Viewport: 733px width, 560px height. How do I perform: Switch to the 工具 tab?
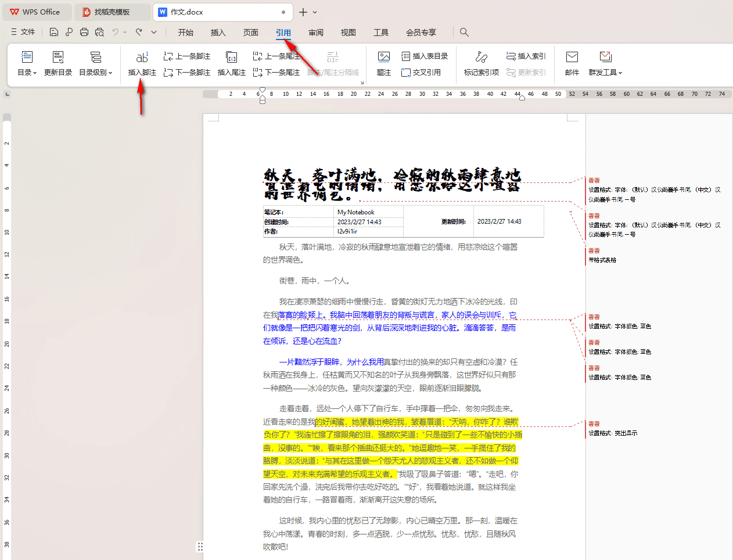coord(381,33)
